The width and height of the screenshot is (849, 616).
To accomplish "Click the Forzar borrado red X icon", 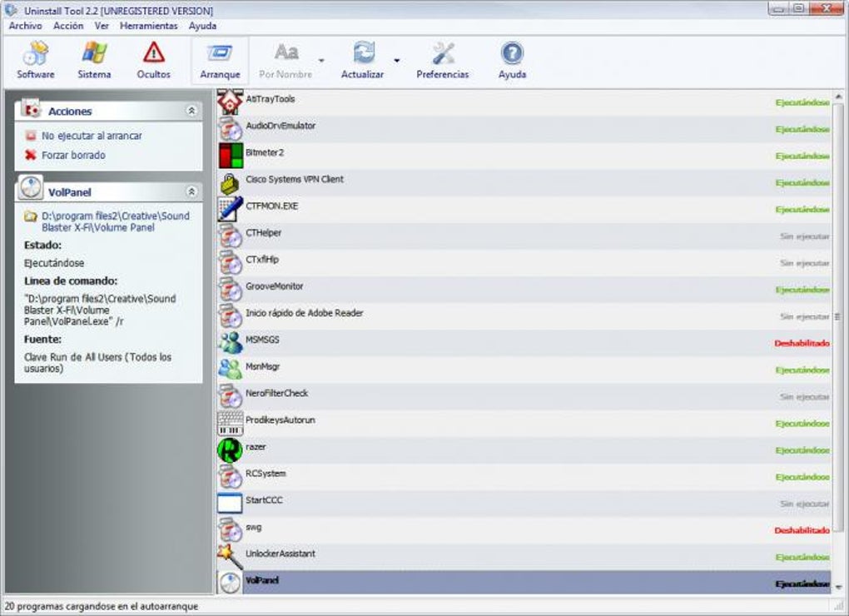I will tap(31, 156).
